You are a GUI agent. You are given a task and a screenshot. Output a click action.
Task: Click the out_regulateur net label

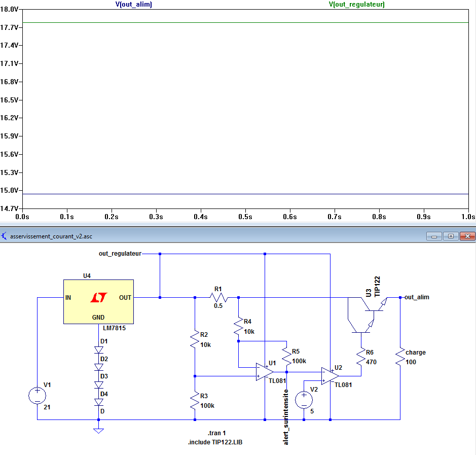tap(120, 254)
